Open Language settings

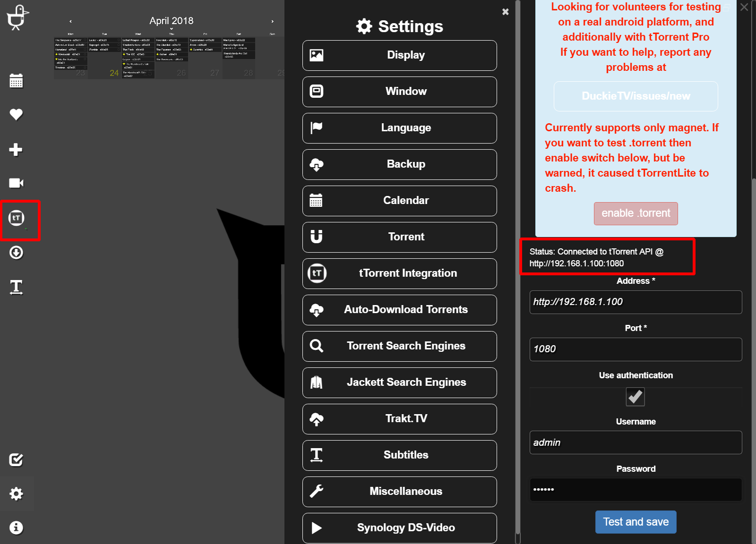coord(400,128)
